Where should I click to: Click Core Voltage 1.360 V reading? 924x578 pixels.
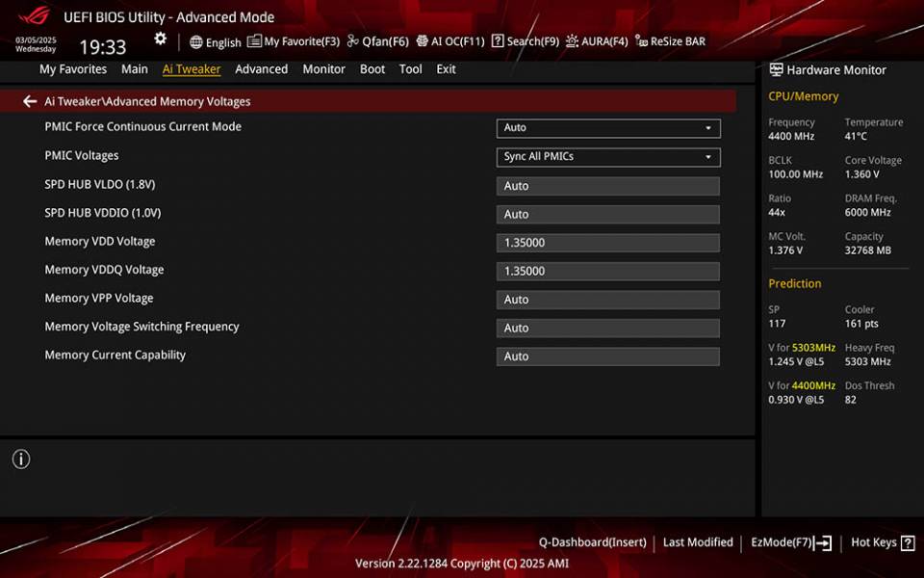tap(873, 167)
